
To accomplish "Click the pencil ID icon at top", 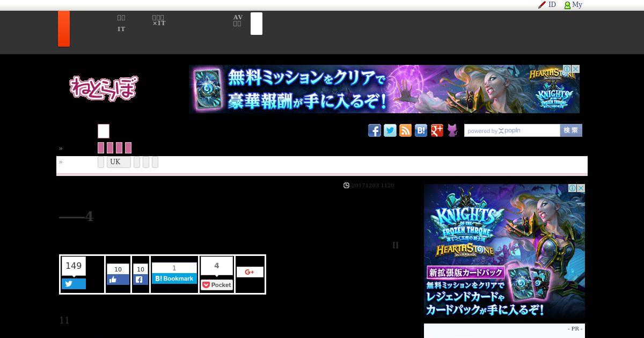I will pyautogui.click(x=547, y=5).
